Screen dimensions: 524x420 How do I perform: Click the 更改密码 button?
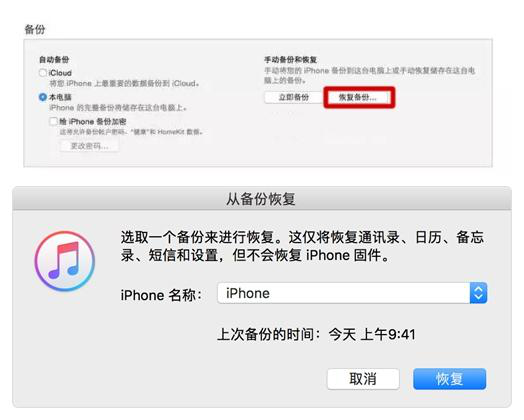point(89,146)
